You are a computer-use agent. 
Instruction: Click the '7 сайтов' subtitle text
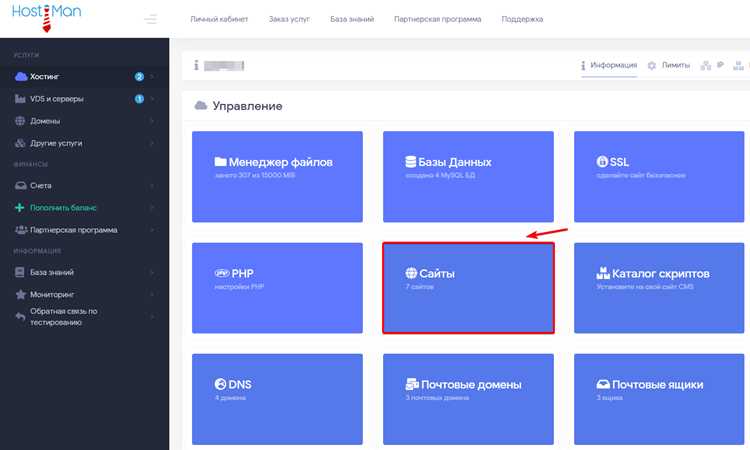[x=419, y=287]
